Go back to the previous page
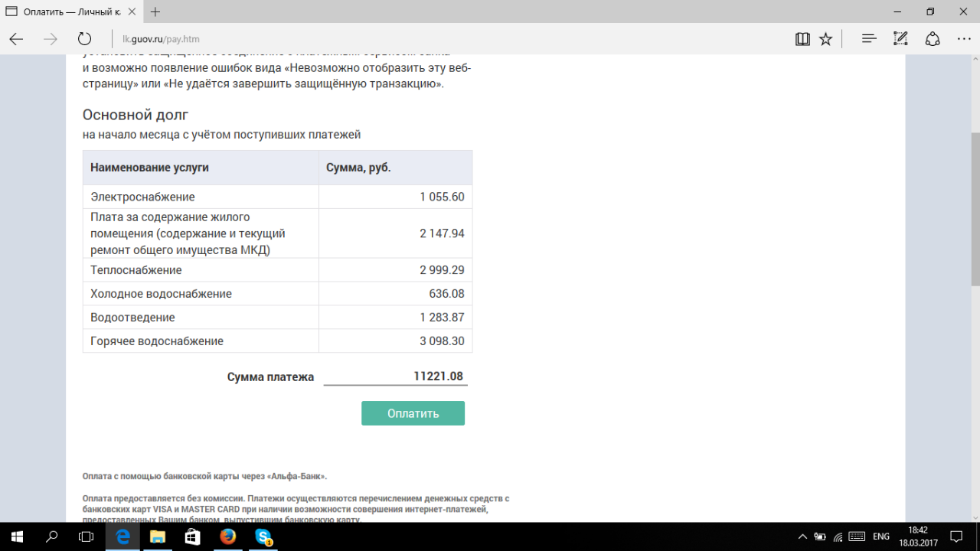980x551 pixels. pos(16,39)
